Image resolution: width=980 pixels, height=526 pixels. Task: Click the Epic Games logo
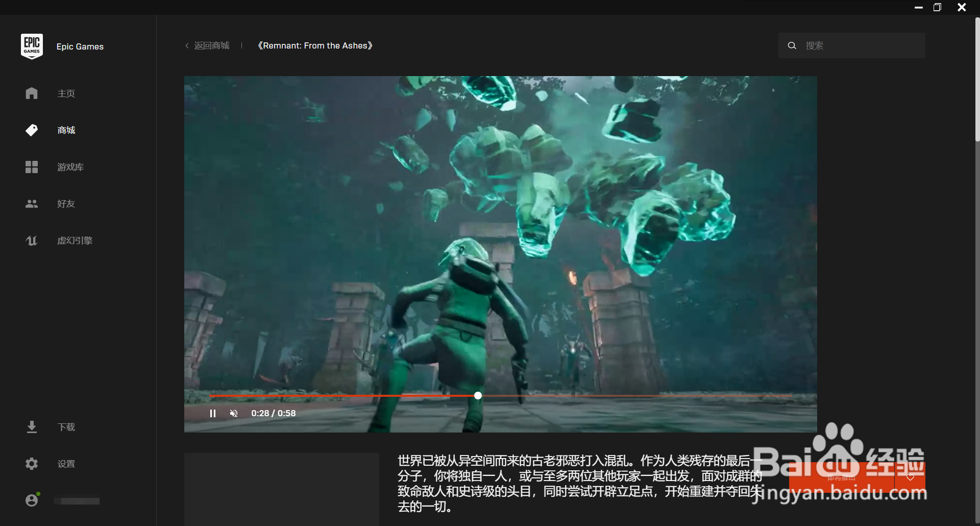tap(32, 46)
